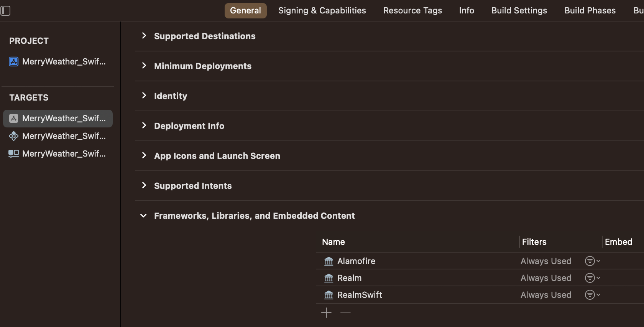Click the RealmSwift library icon
The width and height of the screenshot is (644, 327).
click(x=329, y=295)
